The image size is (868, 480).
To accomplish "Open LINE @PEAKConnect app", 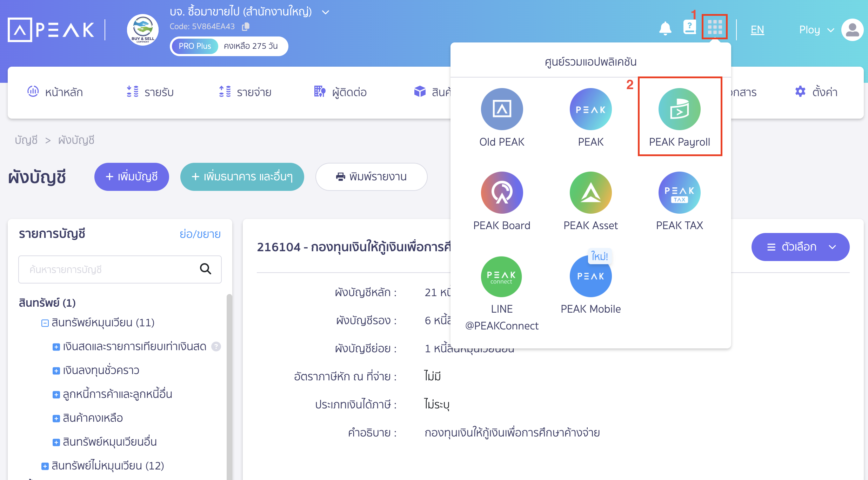I will pos(502,294).
